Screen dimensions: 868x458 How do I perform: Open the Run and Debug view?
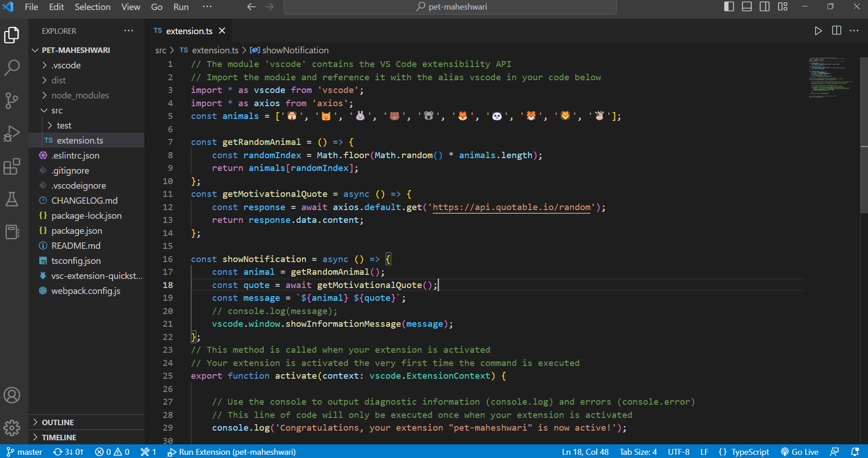(x=12, y=134)
